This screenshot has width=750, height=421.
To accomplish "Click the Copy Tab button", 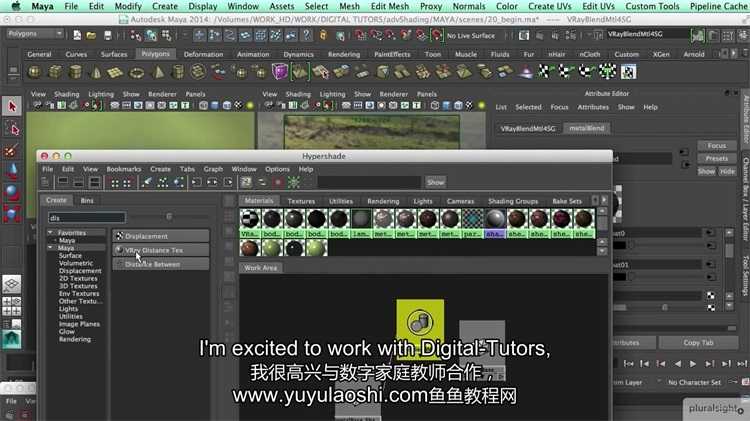I will [698, 343].
